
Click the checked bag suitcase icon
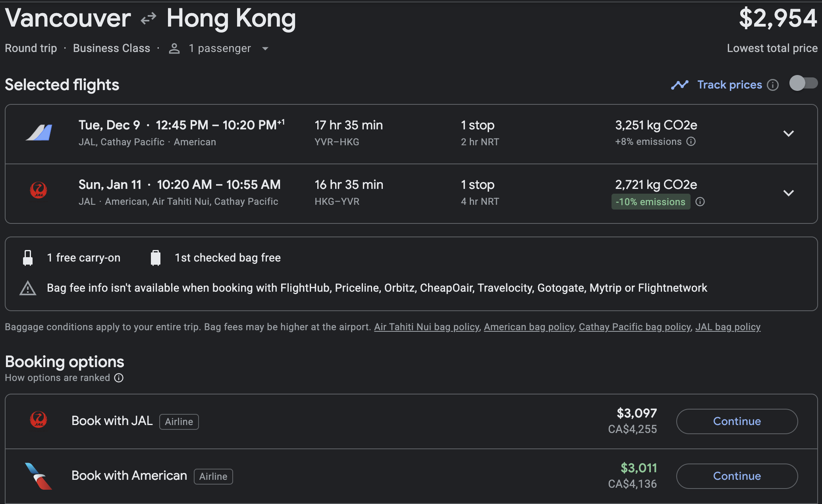[x=156, y=258]
